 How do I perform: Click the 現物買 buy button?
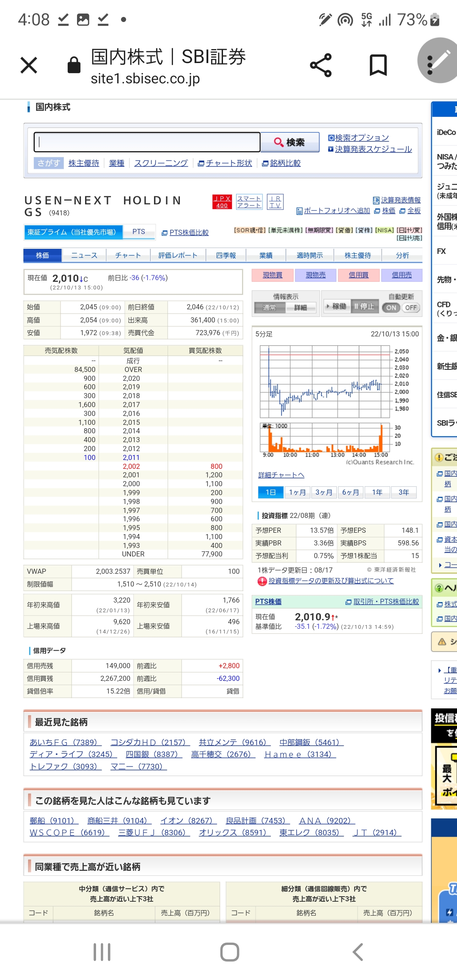point(273,275)
